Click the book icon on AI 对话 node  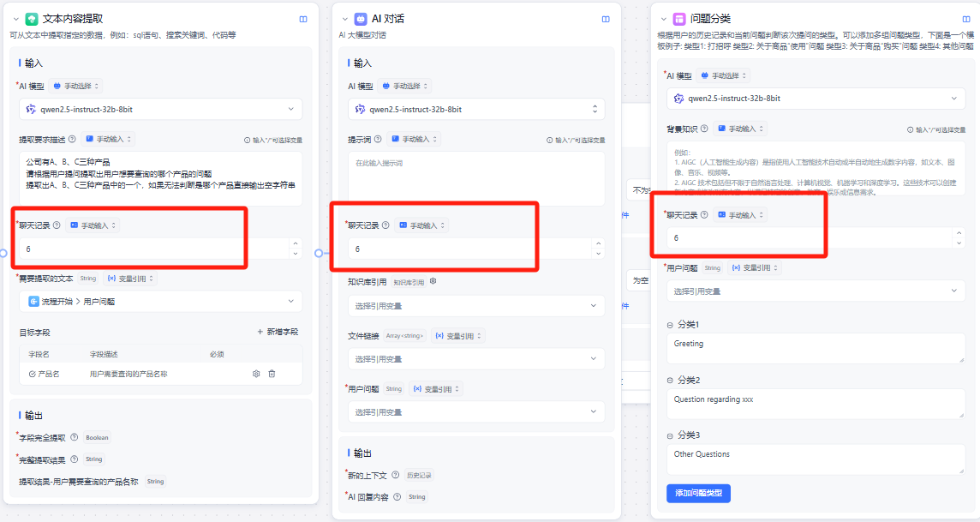click(x=606, y=19)
